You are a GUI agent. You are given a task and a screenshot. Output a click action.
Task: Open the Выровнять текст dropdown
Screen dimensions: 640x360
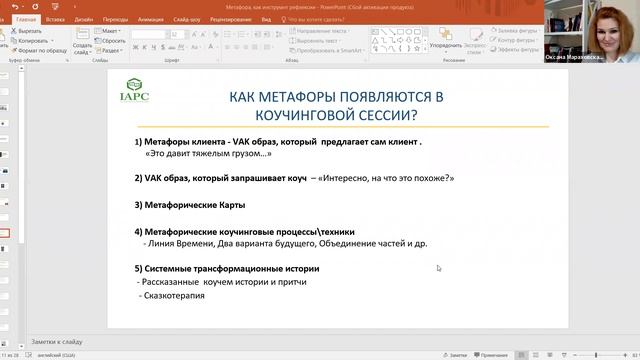(x=315, y=41)
